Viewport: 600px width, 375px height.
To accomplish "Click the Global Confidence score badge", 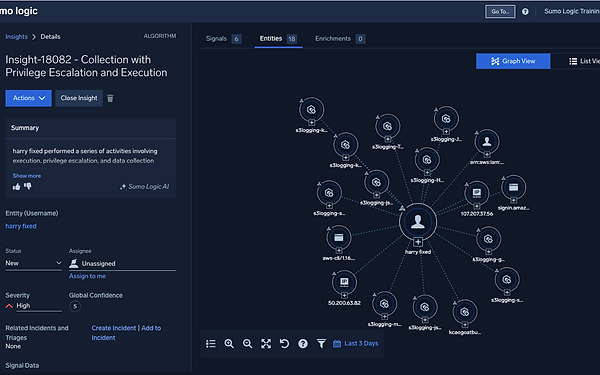I will coord(75,306).
